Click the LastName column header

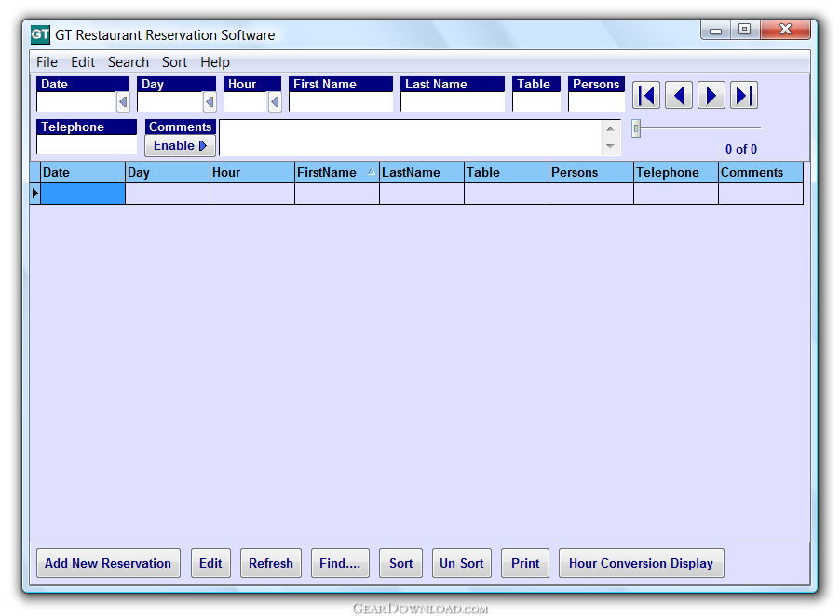coord(422,172)
